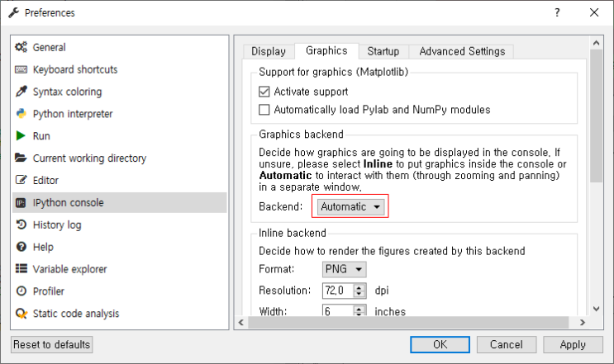The image size is (614, 364).
Task: Switch to the Display tab
Action: pyautogui.click(x=268, y=51)
